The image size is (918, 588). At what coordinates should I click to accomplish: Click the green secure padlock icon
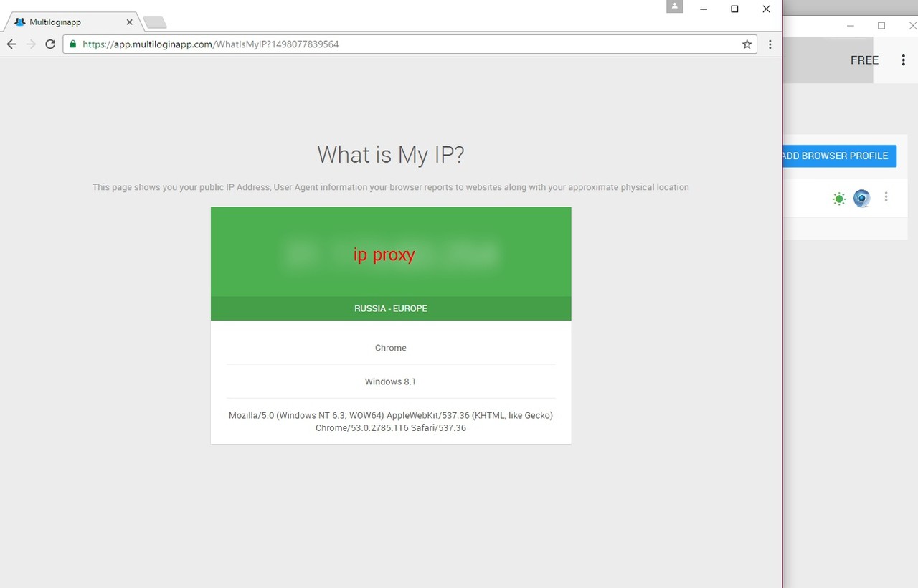(x=72, y=44)
